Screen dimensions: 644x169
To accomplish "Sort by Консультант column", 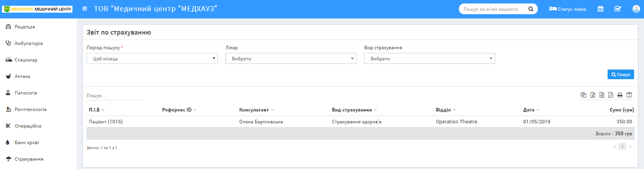I will coord(256,110).
